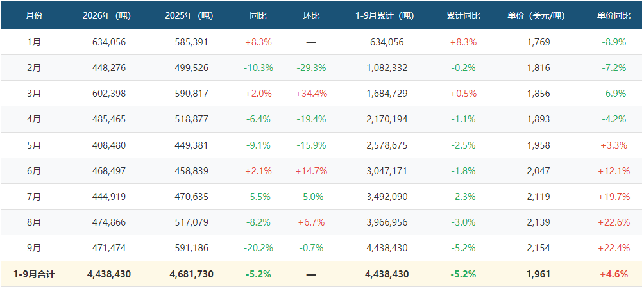Image resolution: width=644 pixels, height=289 pixels.
Task: Click the +34.4% month-on-month cell
Action: [x=311, y=94]
